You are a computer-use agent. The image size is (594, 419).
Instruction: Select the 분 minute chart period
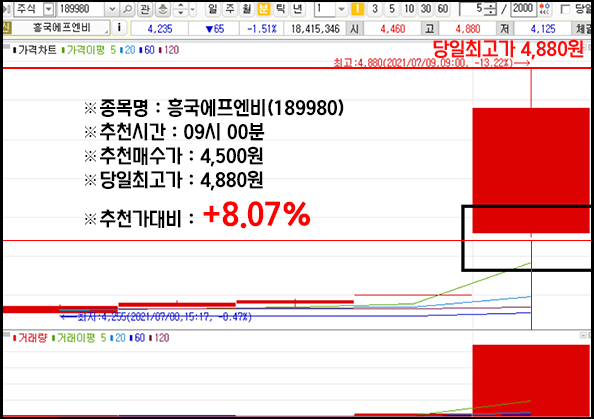pos(264,8)
